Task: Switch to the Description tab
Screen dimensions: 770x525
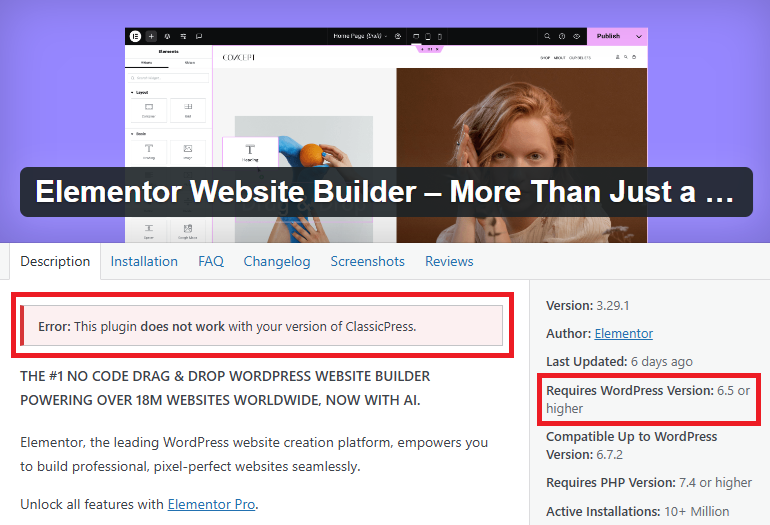Action: pyautogui.click(x=55, y=261)
